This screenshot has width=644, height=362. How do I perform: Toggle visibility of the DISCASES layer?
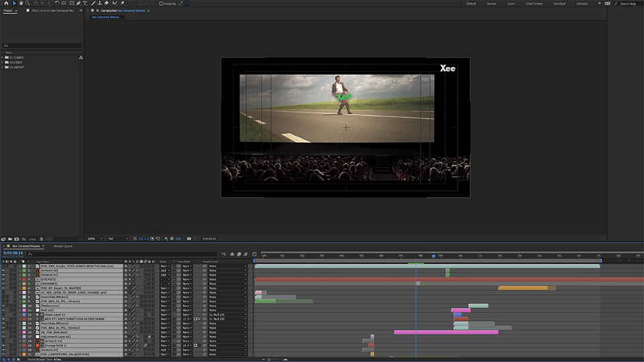click(3, 279)
